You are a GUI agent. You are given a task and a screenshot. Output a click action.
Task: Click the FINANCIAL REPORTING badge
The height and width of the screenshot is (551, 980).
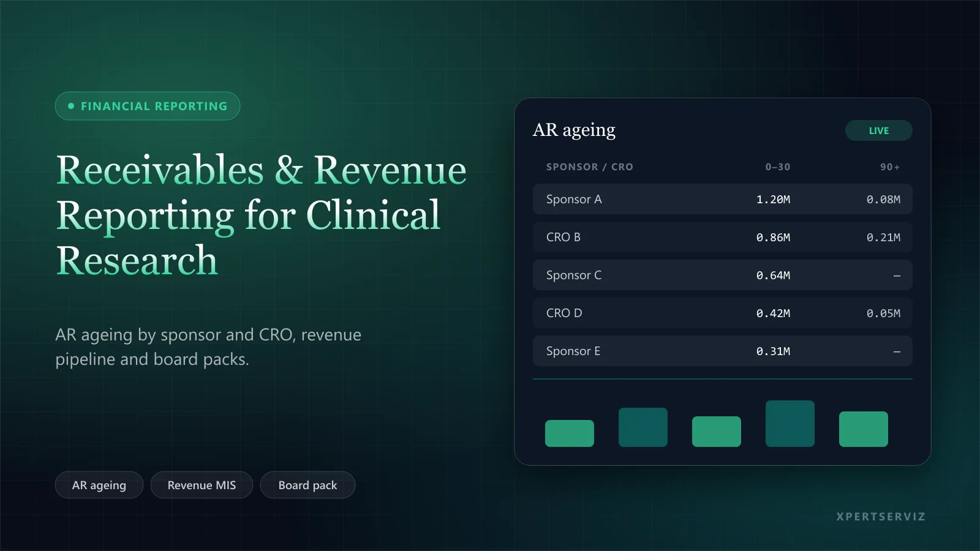(x=148, y=106)
